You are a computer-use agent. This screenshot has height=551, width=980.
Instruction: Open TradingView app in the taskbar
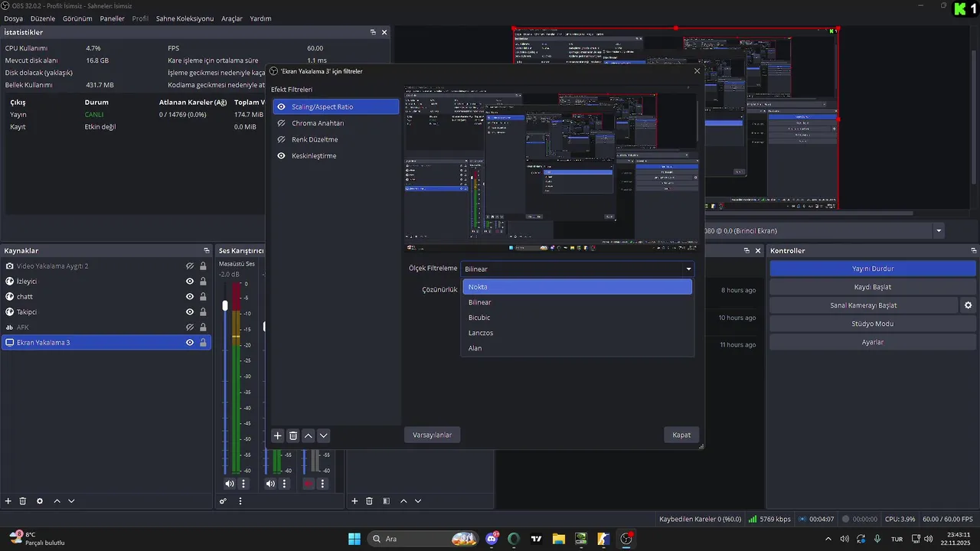tap(537, 539)
